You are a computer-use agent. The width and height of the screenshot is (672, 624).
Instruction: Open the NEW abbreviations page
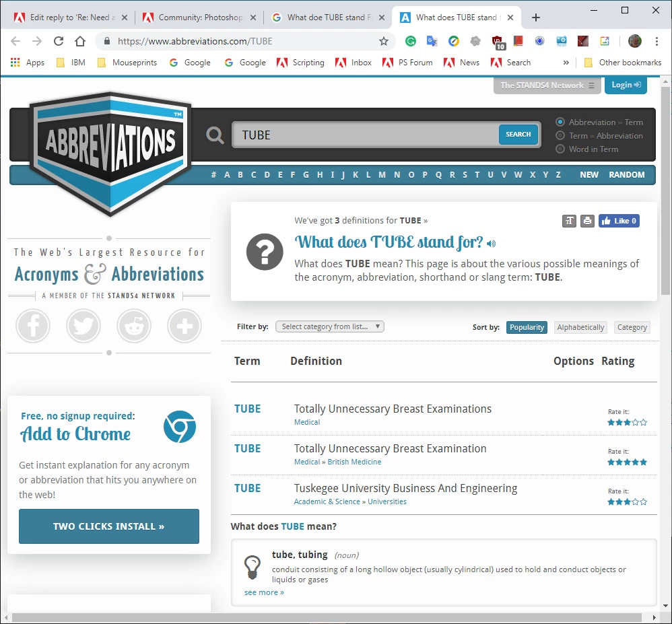pos(589,175)
